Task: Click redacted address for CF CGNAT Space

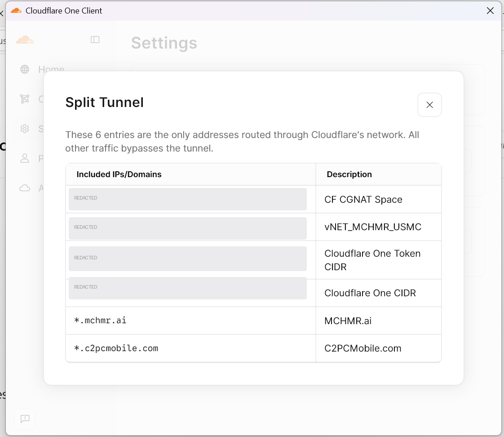Action: tap(188, 199)
